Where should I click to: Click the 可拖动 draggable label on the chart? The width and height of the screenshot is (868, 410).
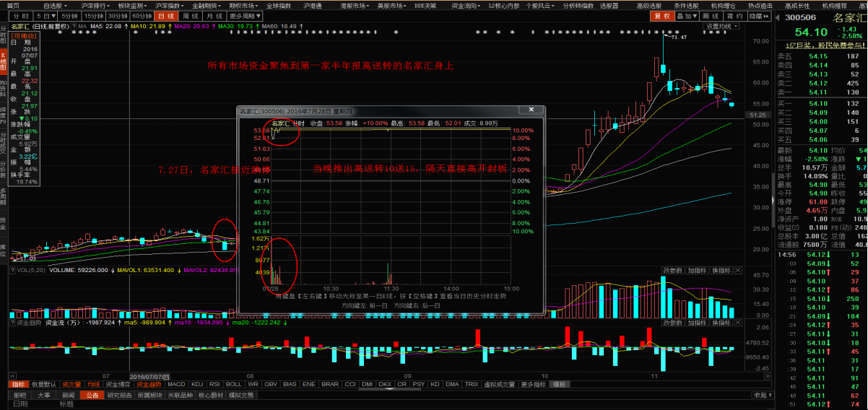coord(23,35)
